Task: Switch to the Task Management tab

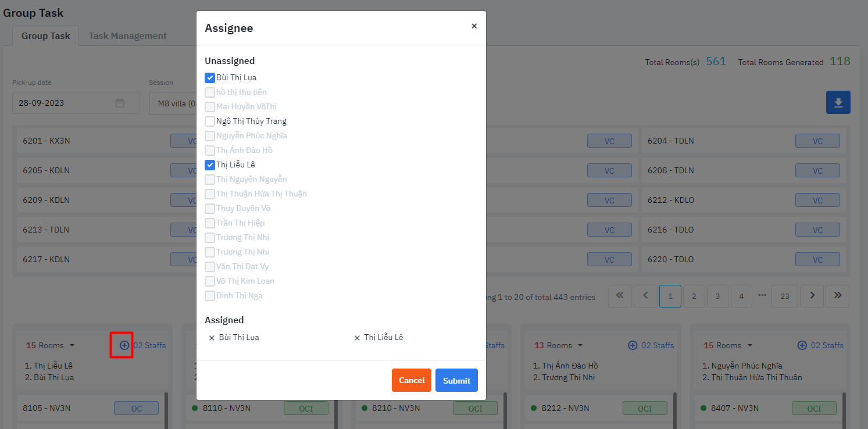Action: coord(127,35)
